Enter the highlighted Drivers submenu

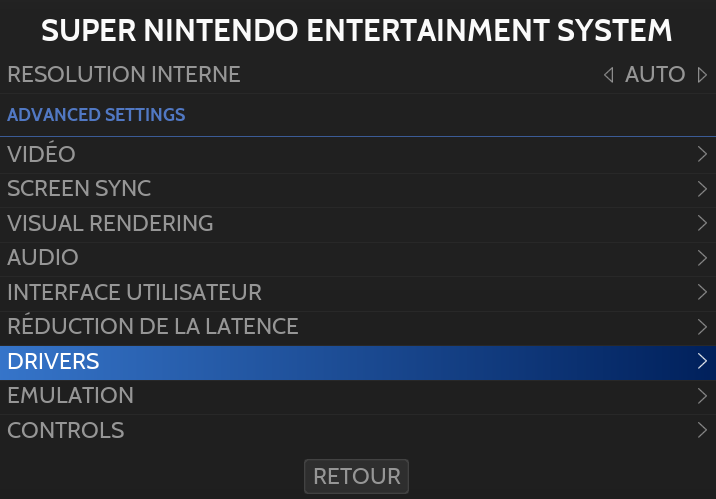tap(53, 361)
